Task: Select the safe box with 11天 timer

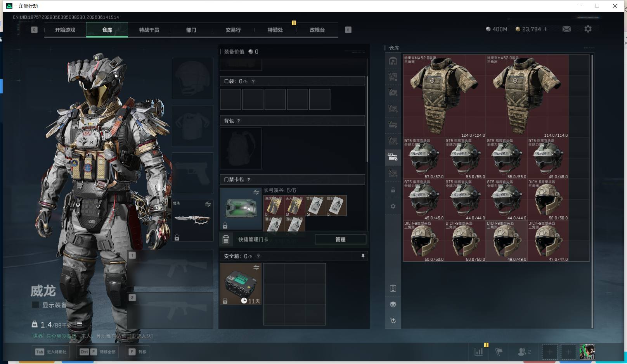Action: tap(241, 284)
